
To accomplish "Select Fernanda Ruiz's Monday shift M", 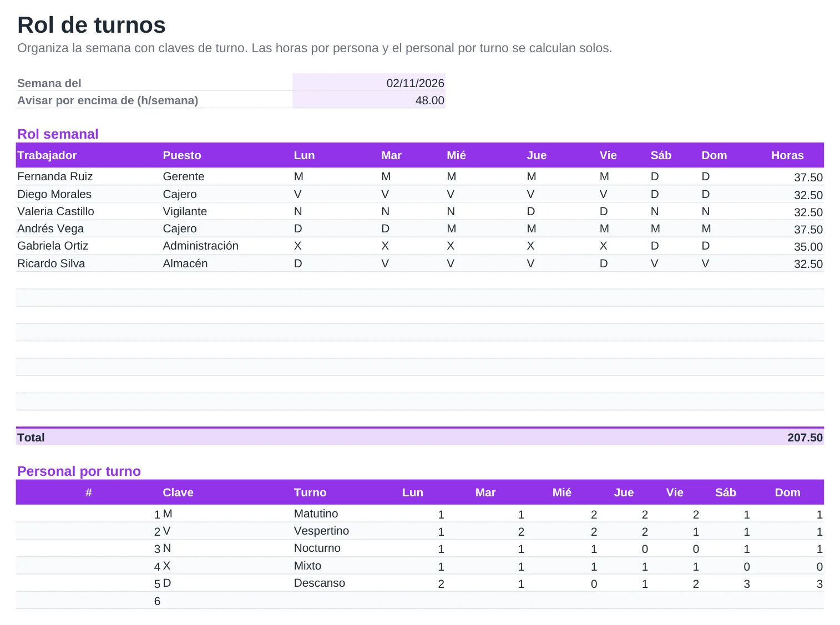I will click(x=298, y=176).
